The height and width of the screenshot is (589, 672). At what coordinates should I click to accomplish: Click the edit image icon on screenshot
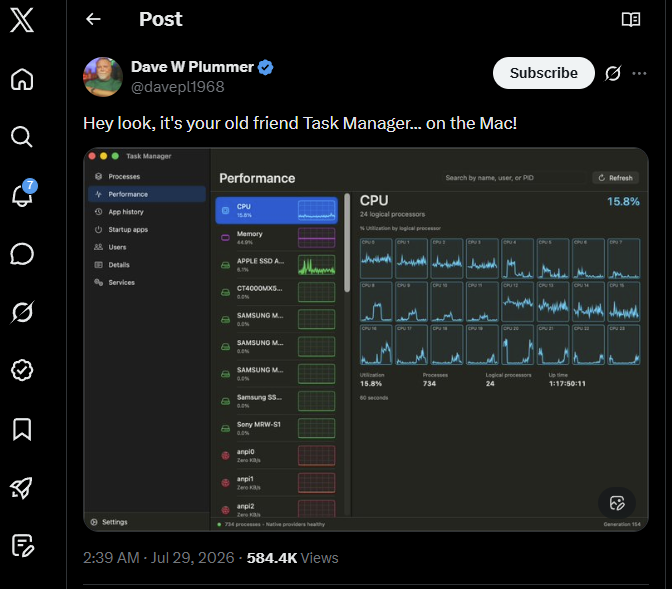coord(617,502)
